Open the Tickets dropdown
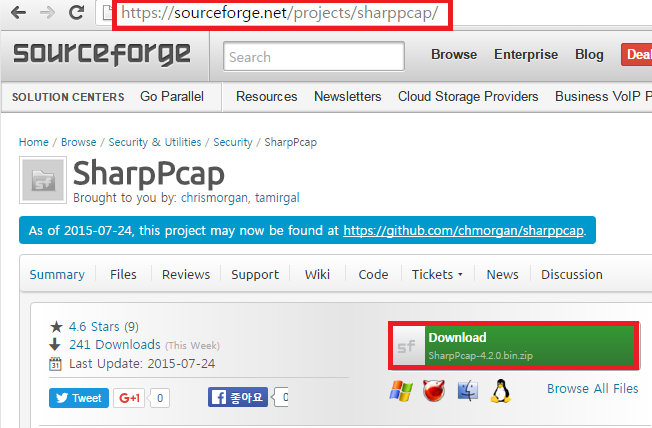Image resolution: width=652 pixels, height=428 pixels. (x=437, y=275)
